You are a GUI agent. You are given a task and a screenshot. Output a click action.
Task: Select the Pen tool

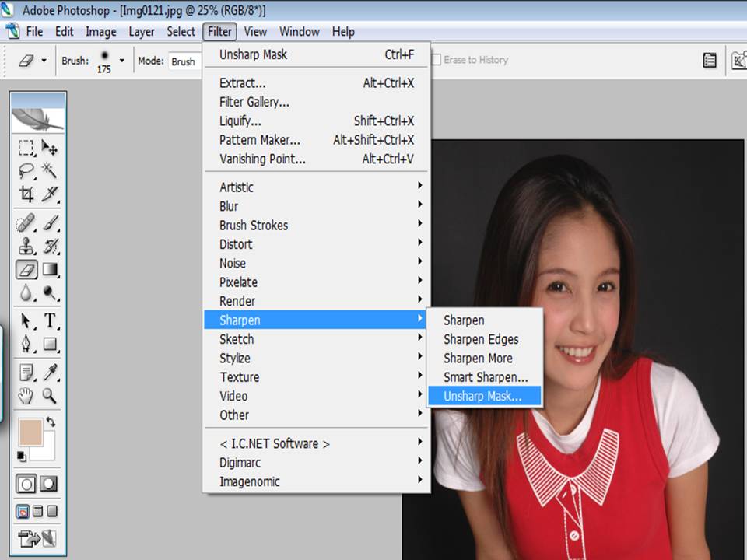tap(26, 344)
